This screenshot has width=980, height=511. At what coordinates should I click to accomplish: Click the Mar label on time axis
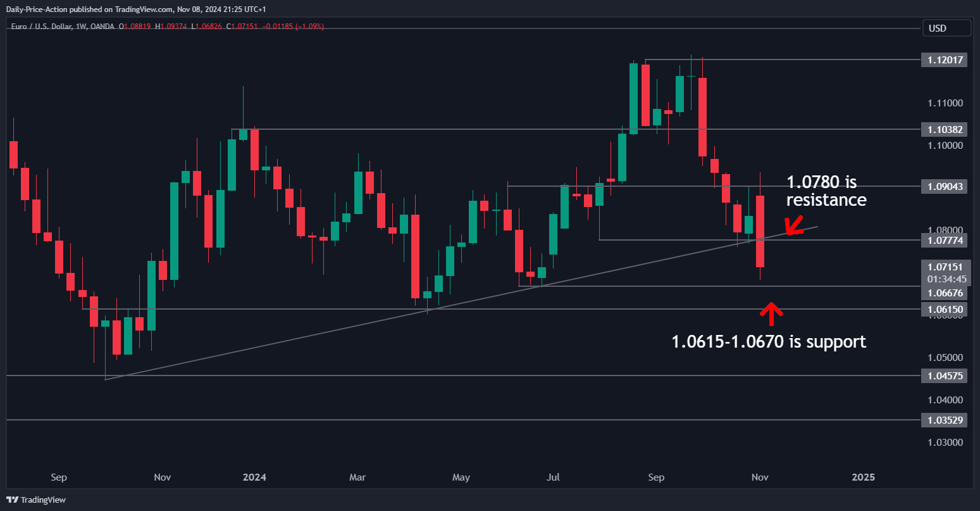pos(358,477)
